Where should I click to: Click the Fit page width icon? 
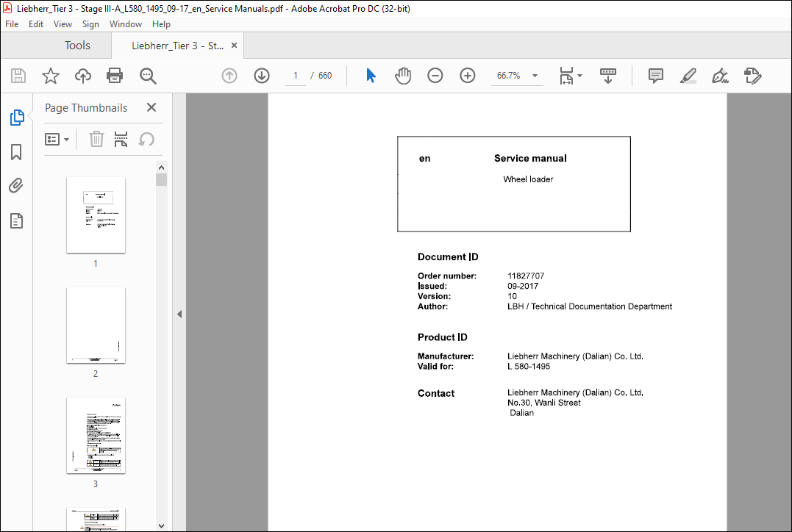tap(566, 76)
